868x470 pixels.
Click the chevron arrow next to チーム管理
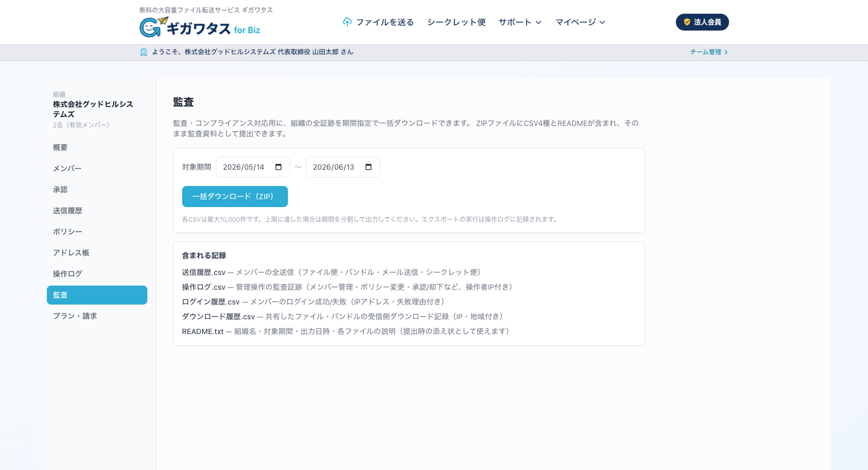coord(726,52)
